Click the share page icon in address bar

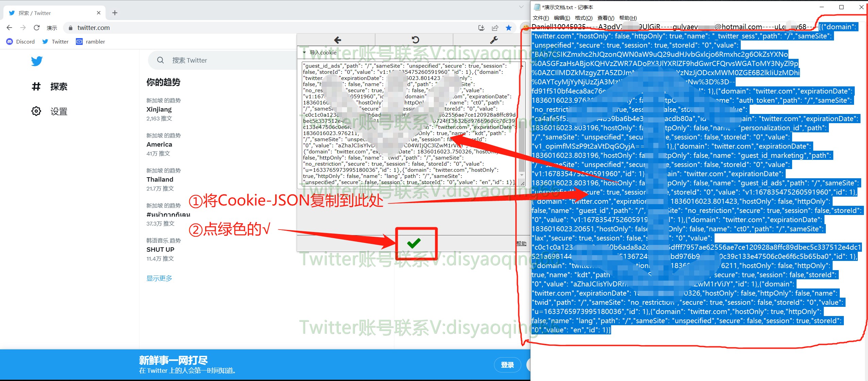(x=495, y=28)
